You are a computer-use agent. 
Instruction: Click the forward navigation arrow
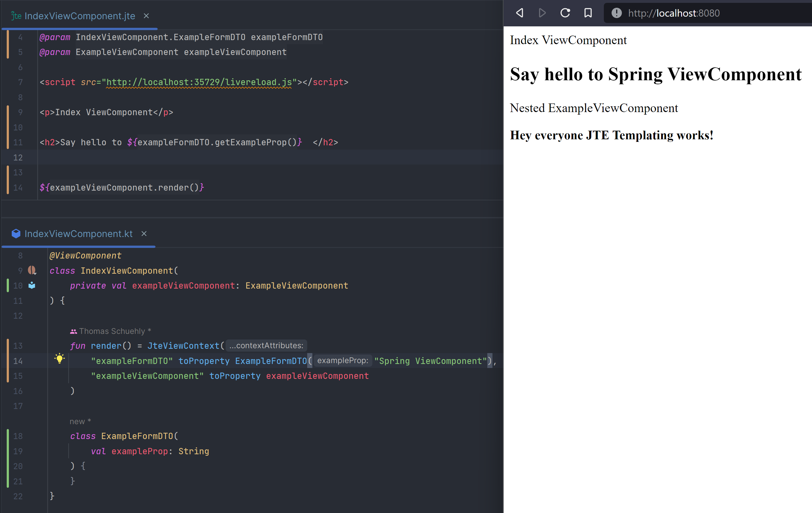pos(542,13)
